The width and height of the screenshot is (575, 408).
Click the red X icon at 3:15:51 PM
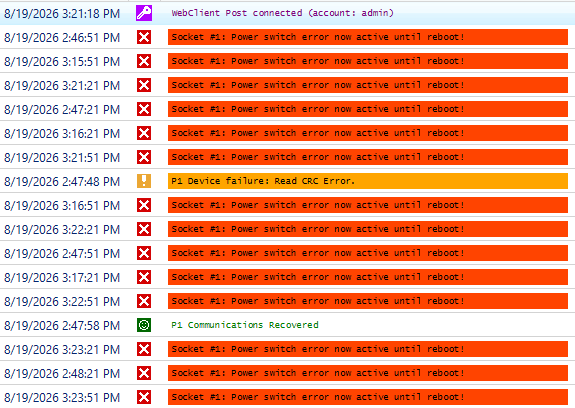(x=144, y=61)
